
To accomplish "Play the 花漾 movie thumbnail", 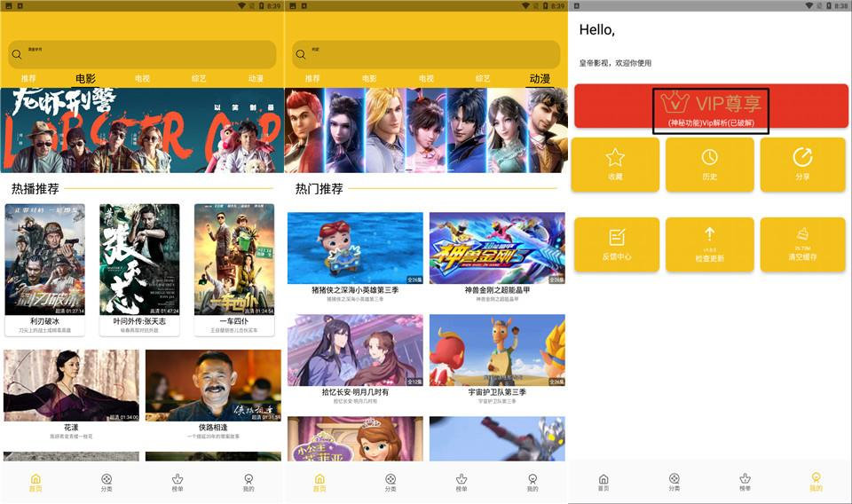I will point(71,385).
